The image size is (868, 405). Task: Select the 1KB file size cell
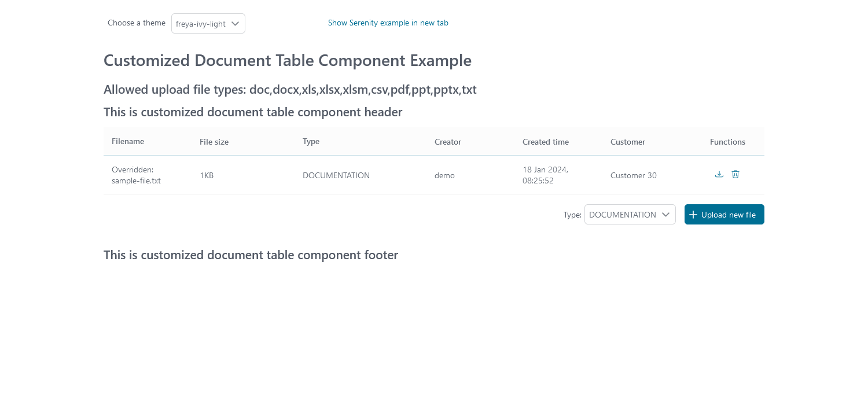tap(243, 175)
